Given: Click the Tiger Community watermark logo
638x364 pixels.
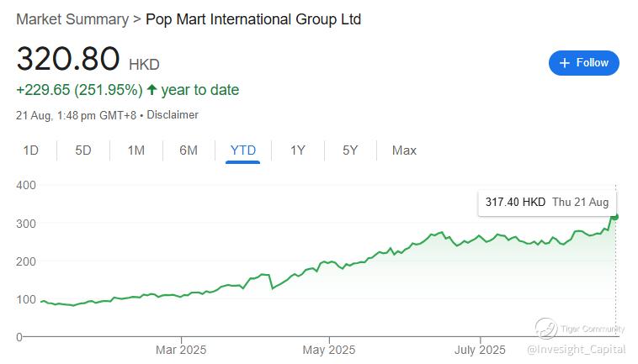Looking at the screenshot, I should pyautogui.click(x=547, y=328).
